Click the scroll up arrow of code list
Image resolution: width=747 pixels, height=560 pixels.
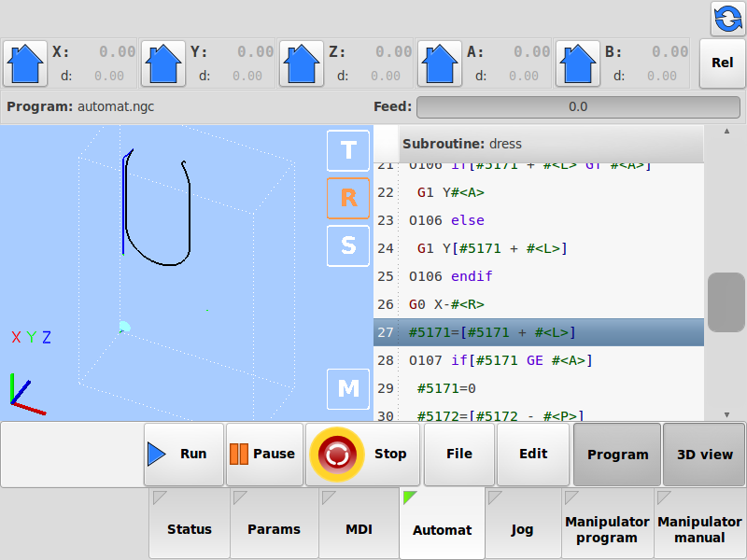(726, 131)
